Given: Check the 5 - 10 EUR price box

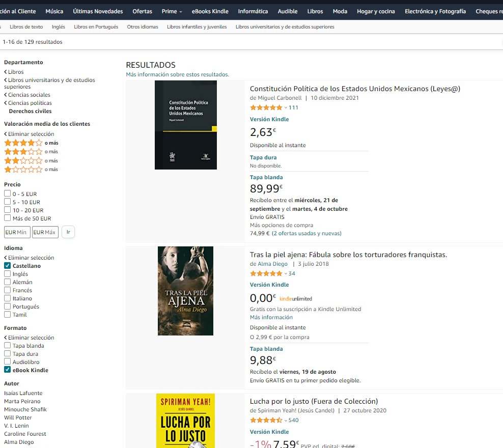Looking at the screenshot, I should point(7,202).
